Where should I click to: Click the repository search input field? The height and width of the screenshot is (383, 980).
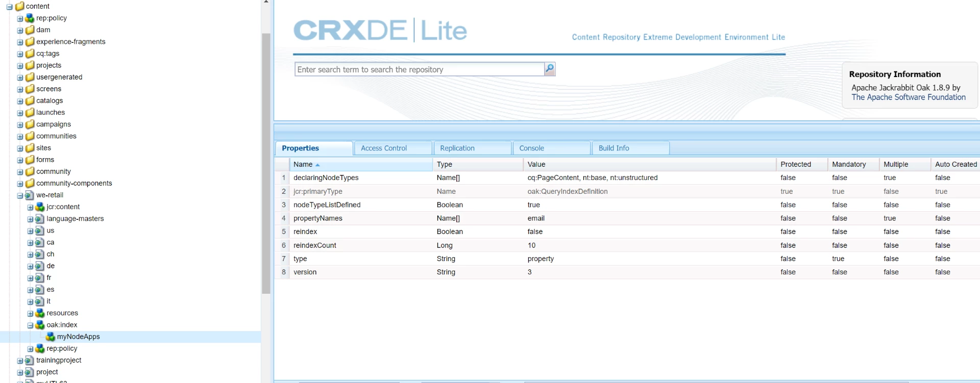[x=420, y=69]
